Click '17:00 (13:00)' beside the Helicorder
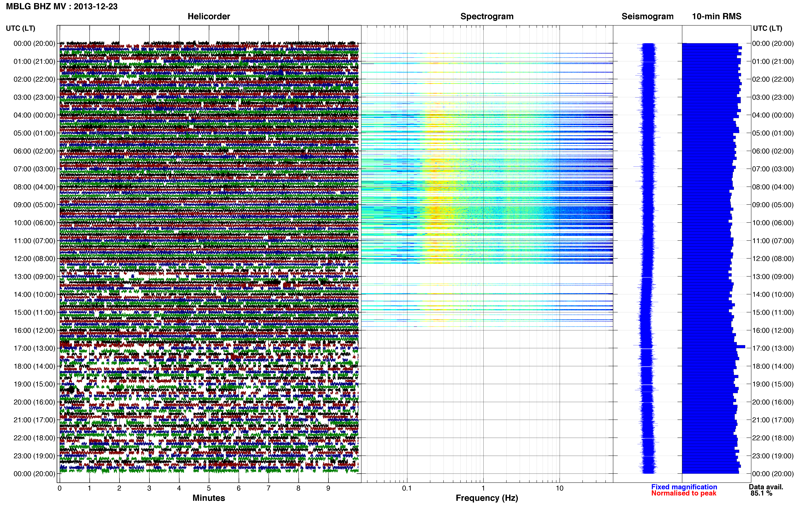Viewport: 812px width, 508px height. (x=34, y=348)
